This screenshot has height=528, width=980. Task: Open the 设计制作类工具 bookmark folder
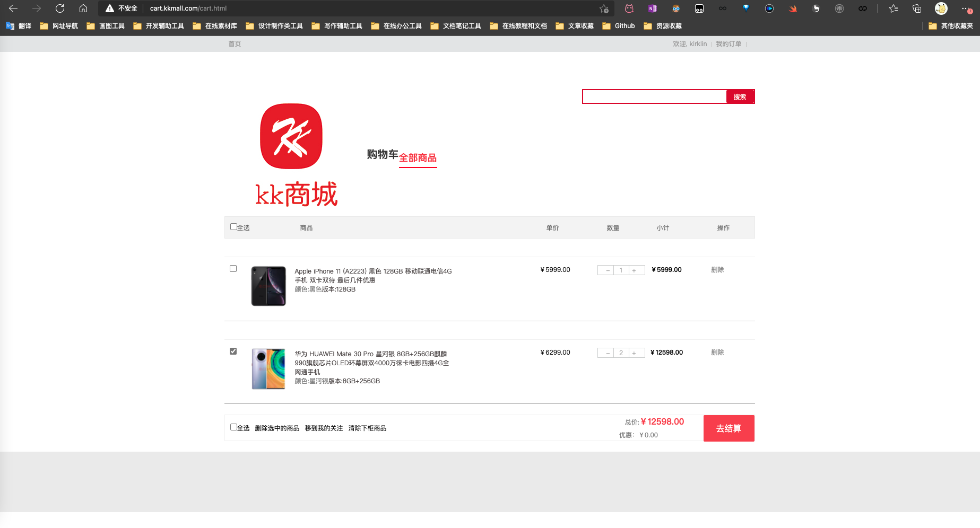(274, 26)
